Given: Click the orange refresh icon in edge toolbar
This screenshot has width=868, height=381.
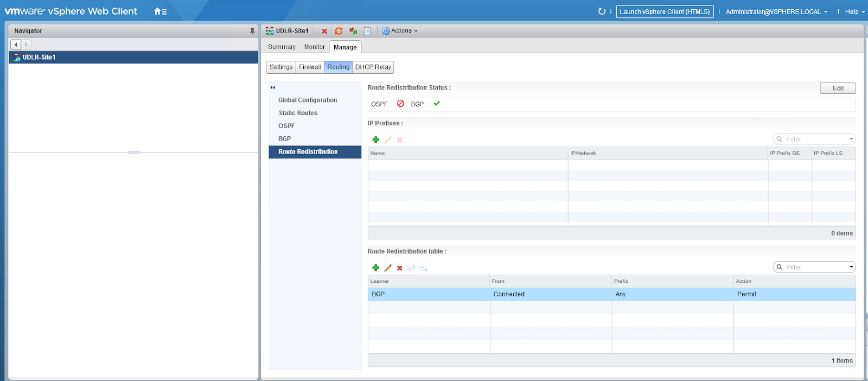Looking at the screenshot, I should click(x=339, y=31).
